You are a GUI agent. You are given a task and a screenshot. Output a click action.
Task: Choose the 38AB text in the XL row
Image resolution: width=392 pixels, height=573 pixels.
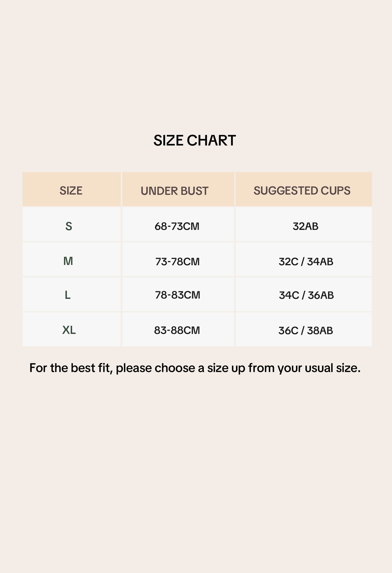point(320,330)
